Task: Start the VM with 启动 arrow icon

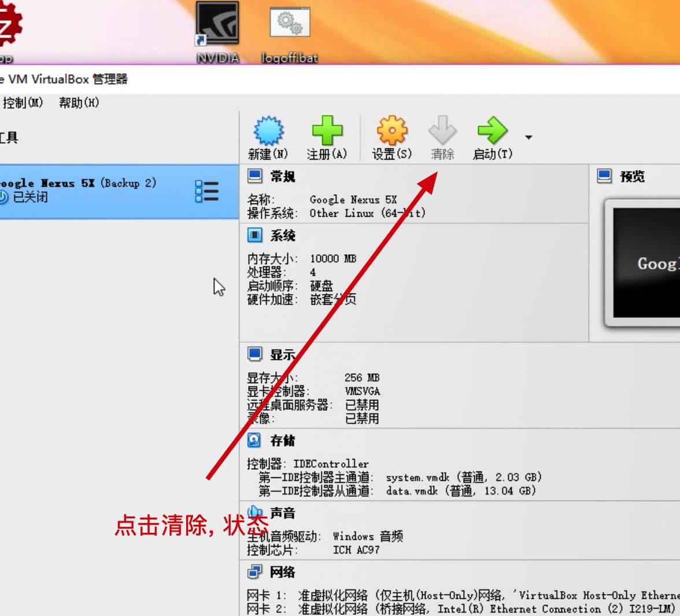Action: click(493, 130)
